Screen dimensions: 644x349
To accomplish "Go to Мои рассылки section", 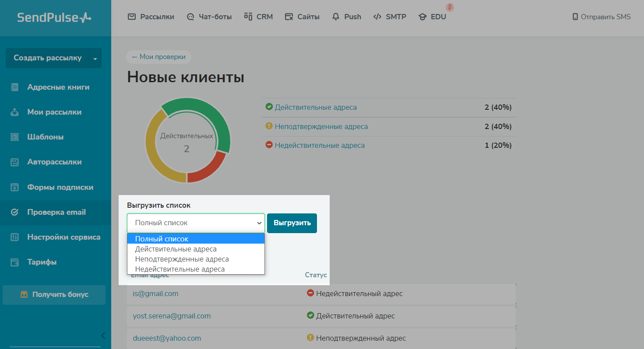I will click(54, 112).
